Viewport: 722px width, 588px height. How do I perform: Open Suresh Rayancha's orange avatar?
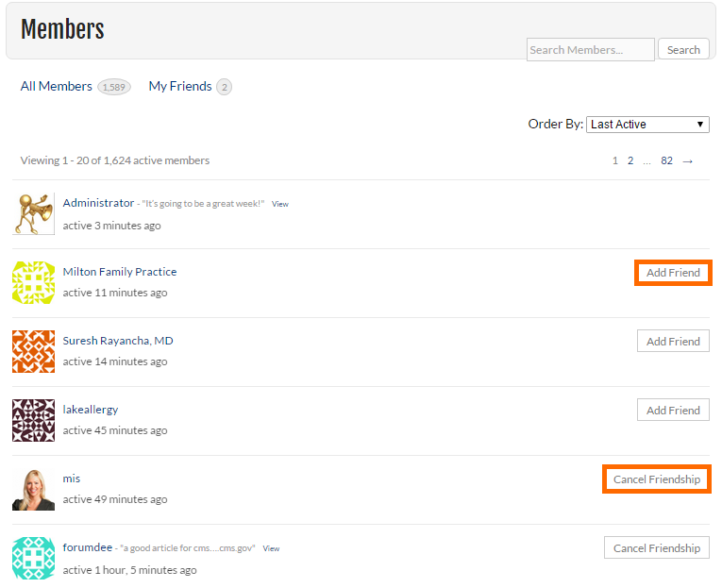click(x=33, y=351)
